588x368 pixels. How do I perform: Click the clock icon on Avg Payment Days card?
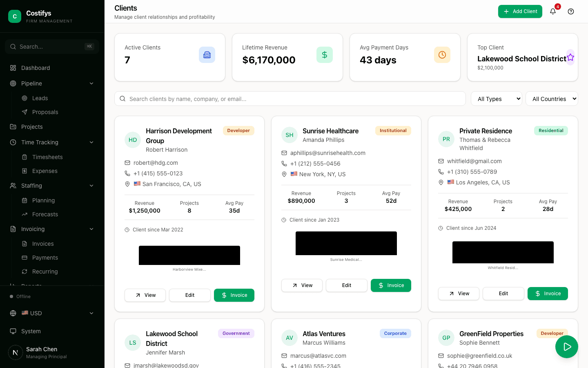442,54
